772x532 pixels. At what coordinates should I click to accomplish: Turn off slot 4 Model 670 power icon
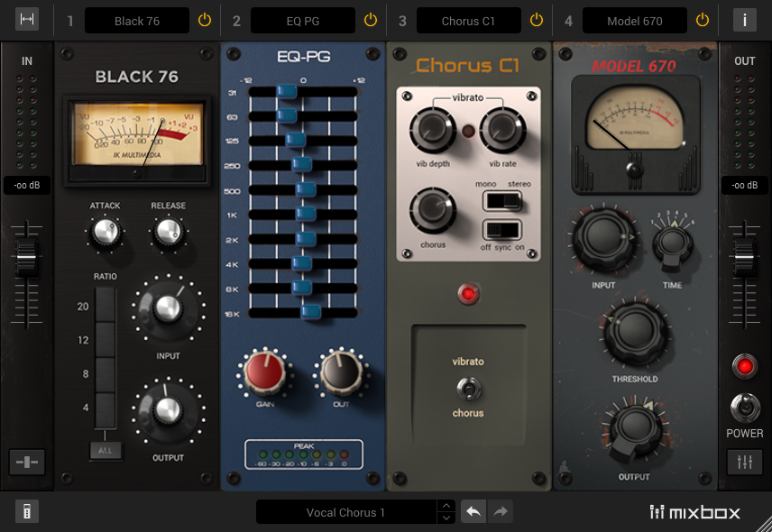point(702,20)
